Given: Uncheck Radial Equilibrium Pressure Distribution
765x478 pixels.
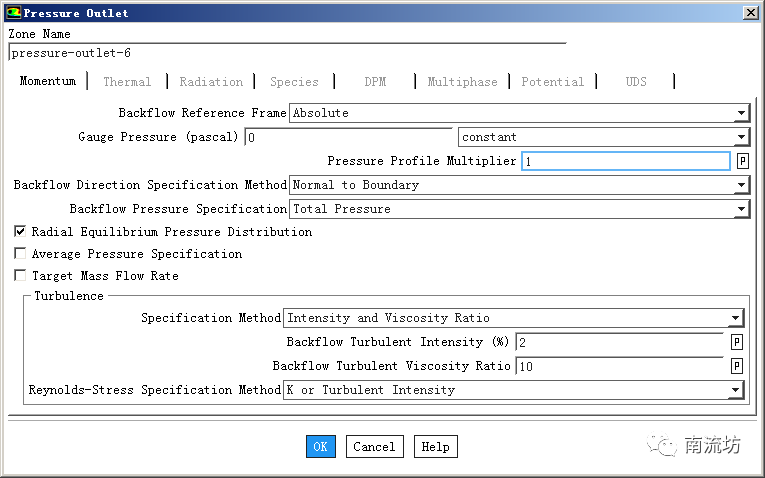Looking at the screenshot, I should (x=20, y=232).
